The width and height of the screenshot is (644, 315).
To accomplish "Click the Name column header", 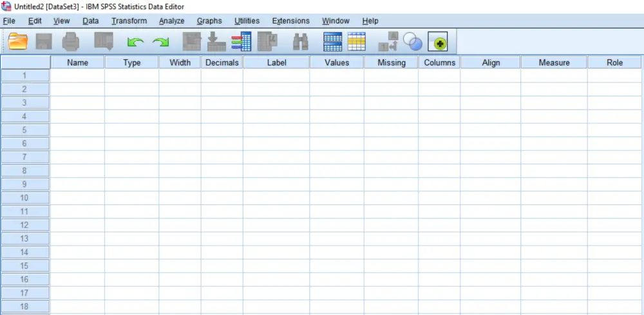I will [78, 62].
